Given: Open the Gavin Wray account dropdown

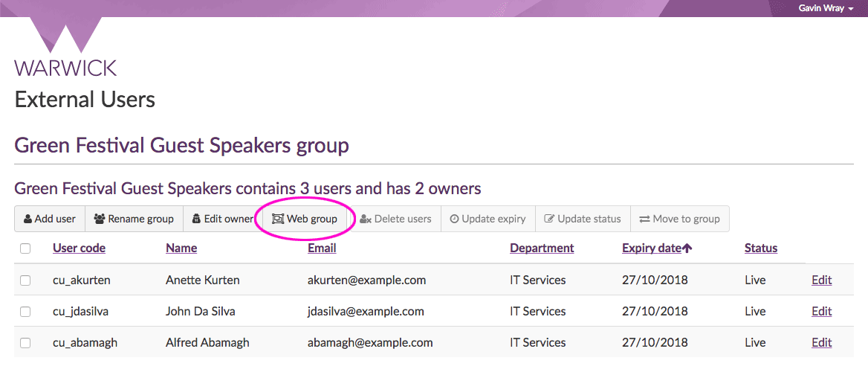Looking at the screenshot, I should tap(825, 8).
